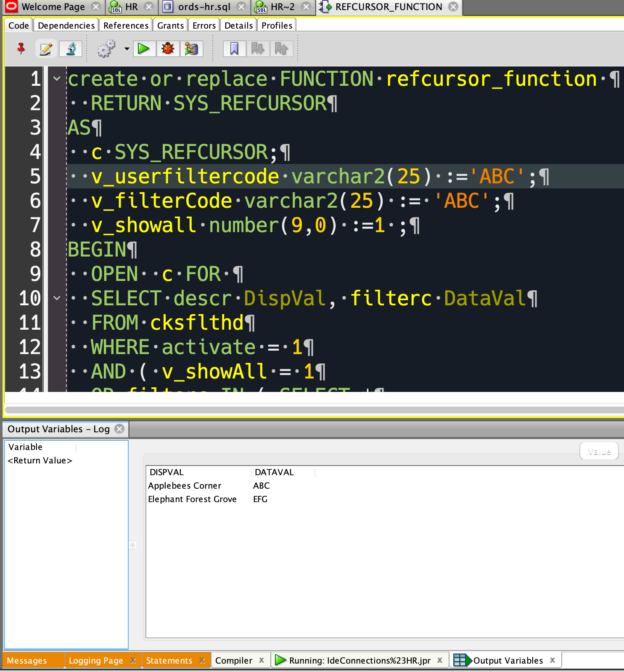The width and height of the screenshot is (624, 672).
Task: Toggle the bookmark icon in the toolbar
Action: (x=234, y=49)
